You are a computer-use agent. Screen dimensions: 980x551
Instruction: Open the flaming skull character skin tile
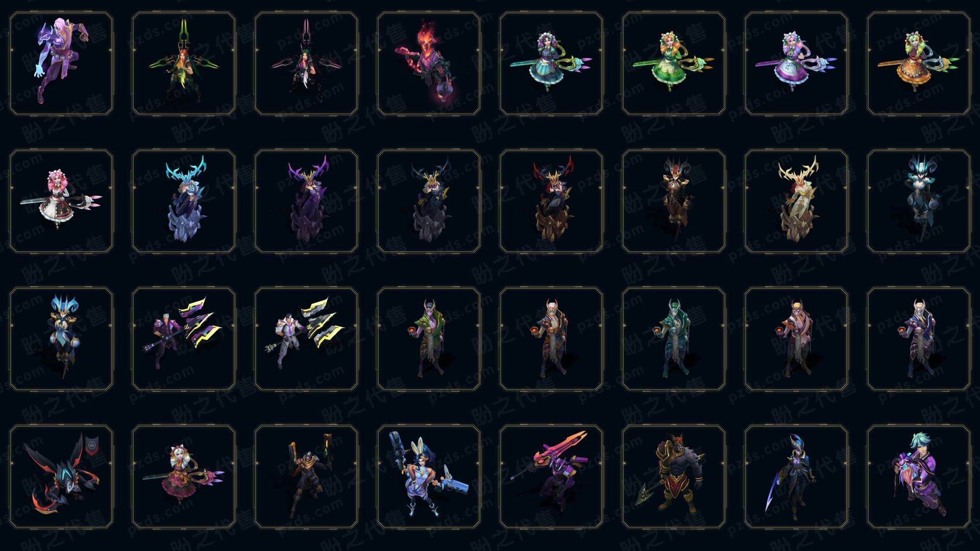pyautogui.click(x=429, y=63)
